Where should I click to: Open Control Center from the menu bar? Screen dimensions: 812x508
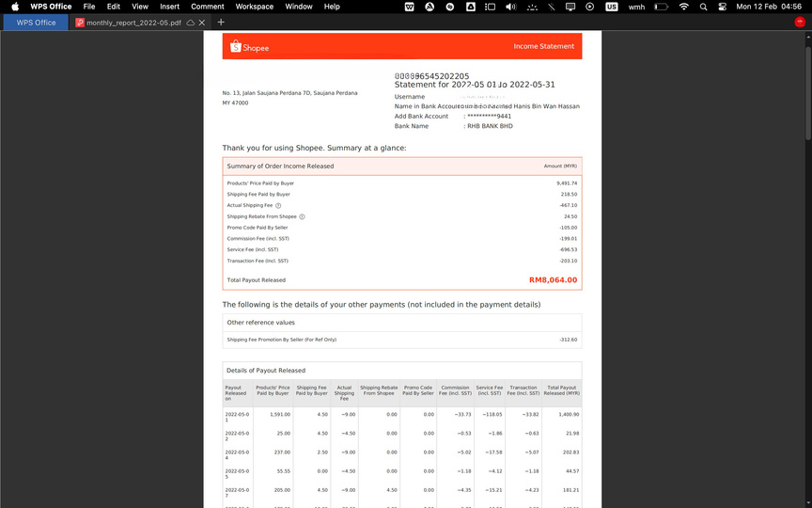point(722,7)
